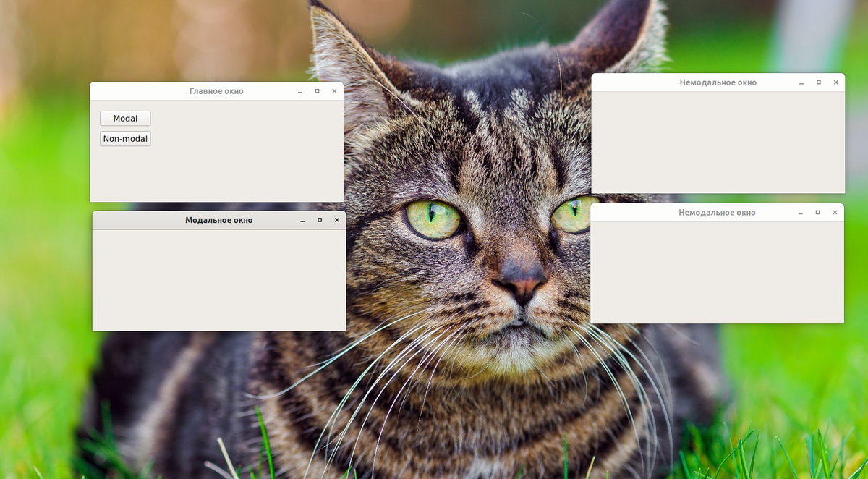868x479 pixels.
Task: Maximize the lower Немодальное окно window
Action: point(818,213)
